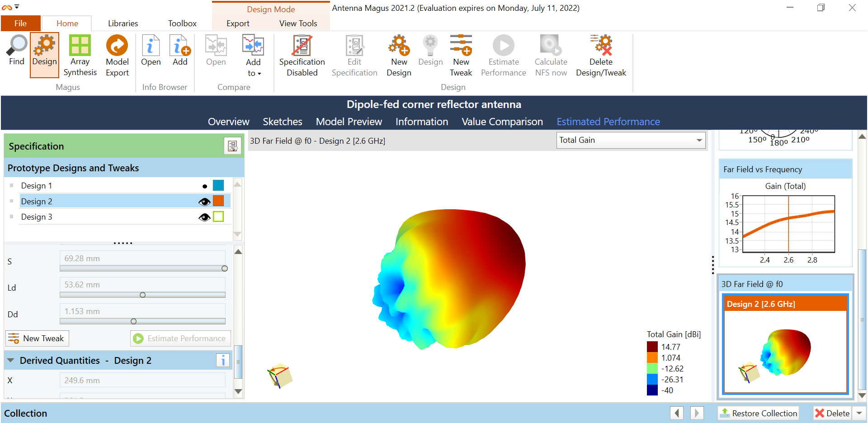Open the Model Preview page
868x423 pixels.
pyautogui.click(x=349, y=122)
